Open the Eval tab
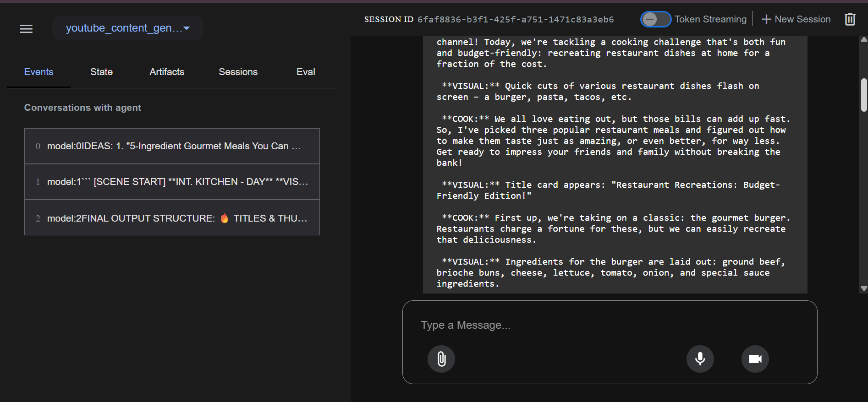This screenshot has width=868, height=402. (x=306, y=72)
